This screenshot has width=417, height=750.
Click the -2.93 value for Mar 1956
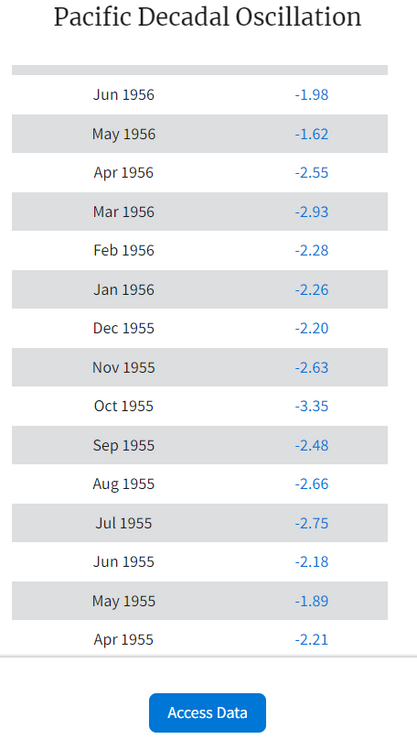pos(312,212)
